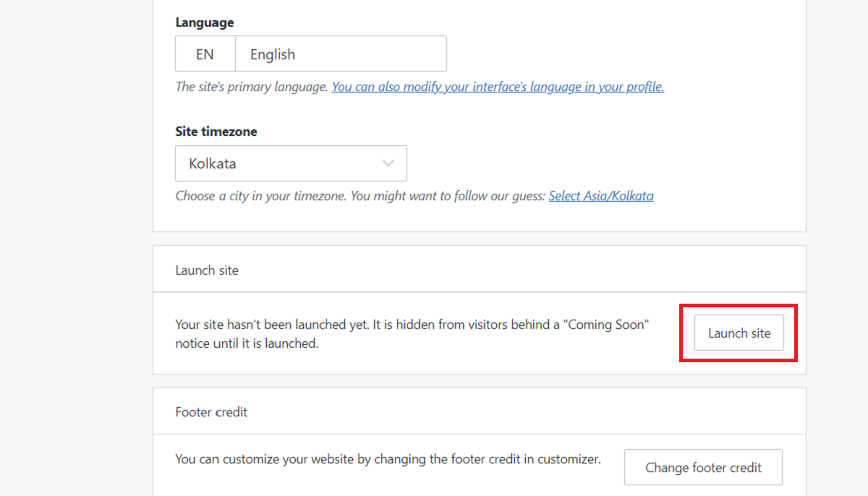The image size is (868, 496).
Task: Select the Launch site section heading
Action: point(207,270)
